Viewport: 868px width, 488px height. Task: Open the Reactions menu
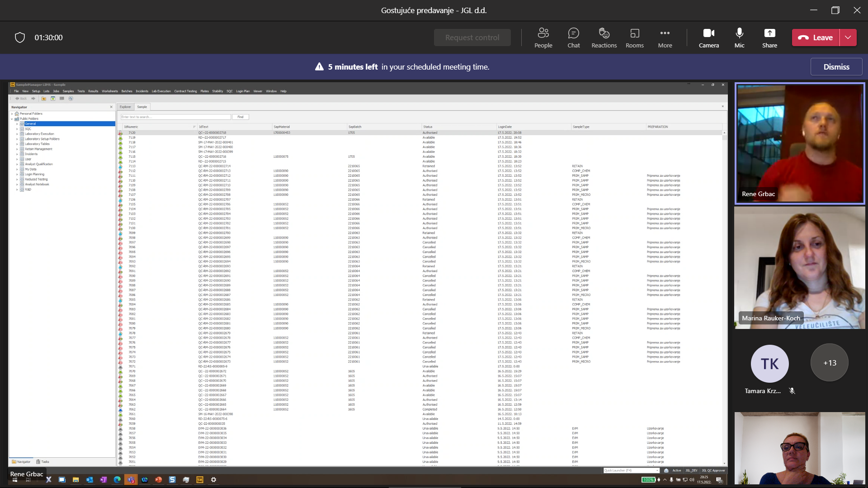pos(604,38)
